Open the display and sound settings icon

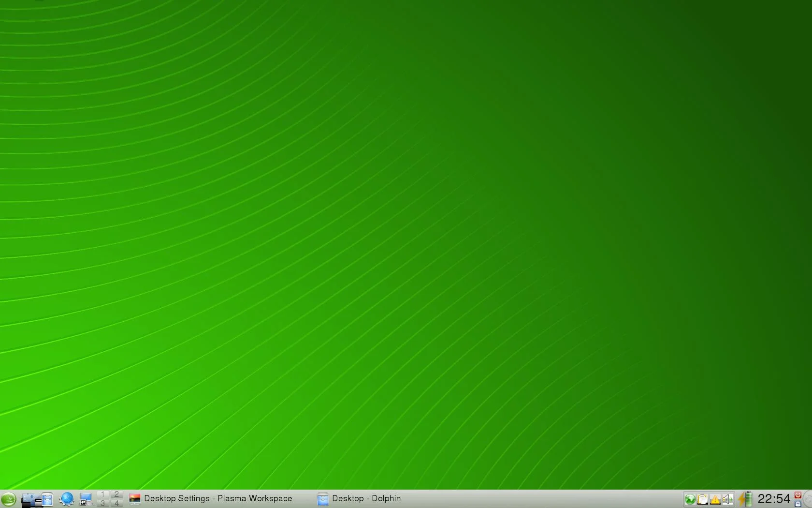coord(86,499)
